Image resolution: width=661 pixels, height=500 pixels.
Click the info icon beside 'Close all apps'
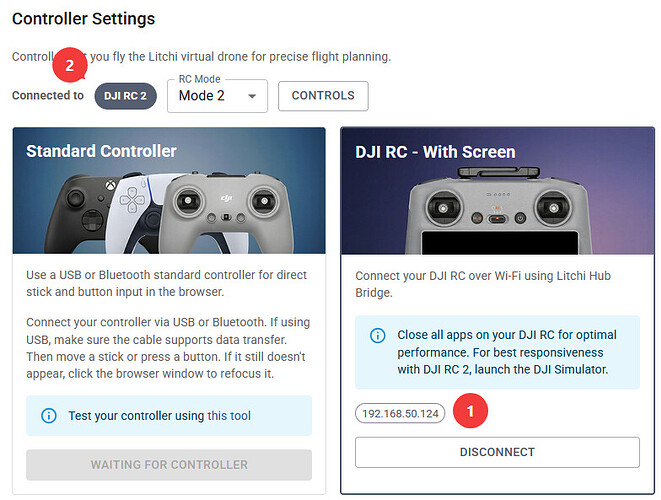click(378, 336)
